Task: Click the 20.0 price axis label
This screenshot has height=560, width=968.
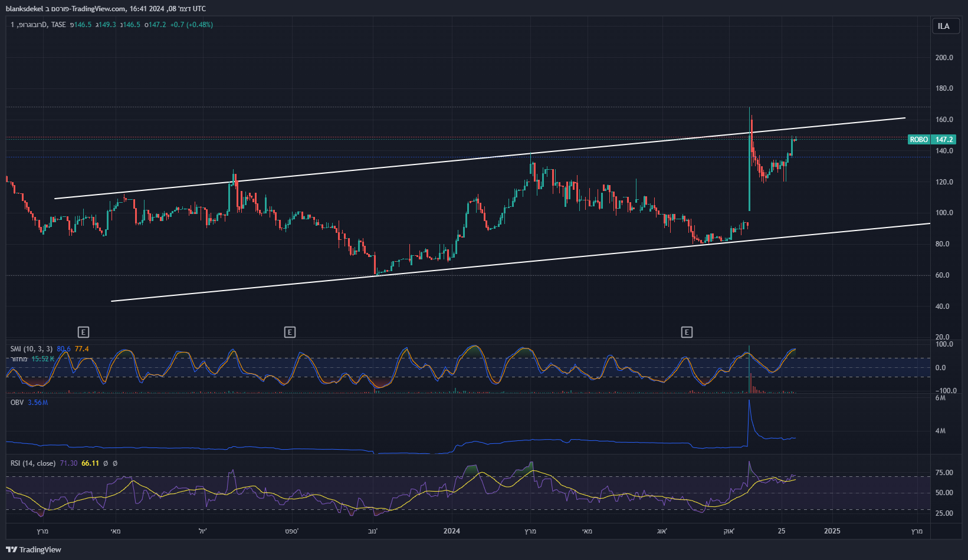Action: [x=943, y=338]
